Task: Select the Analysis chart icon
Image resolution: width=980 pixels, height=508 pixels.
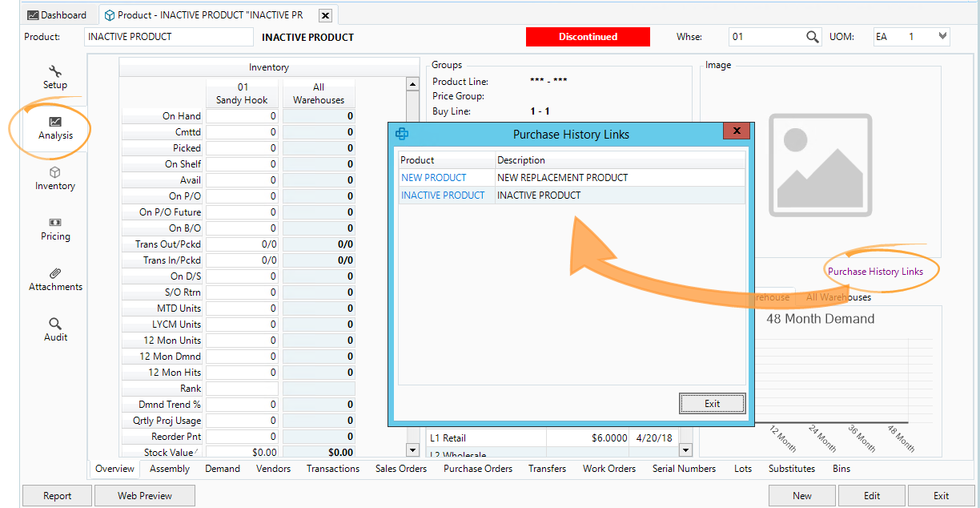Action: click(55, 123)
